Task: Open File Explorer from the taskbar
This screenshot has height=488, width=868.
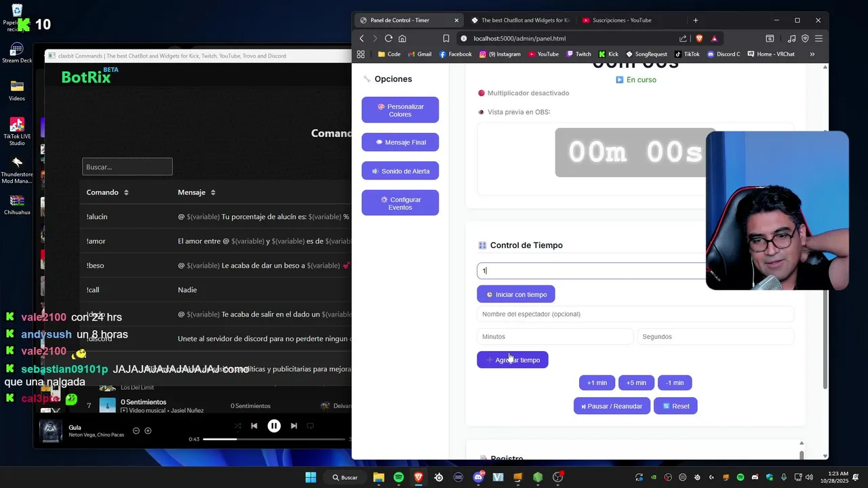Action: (x=378, y=477)
